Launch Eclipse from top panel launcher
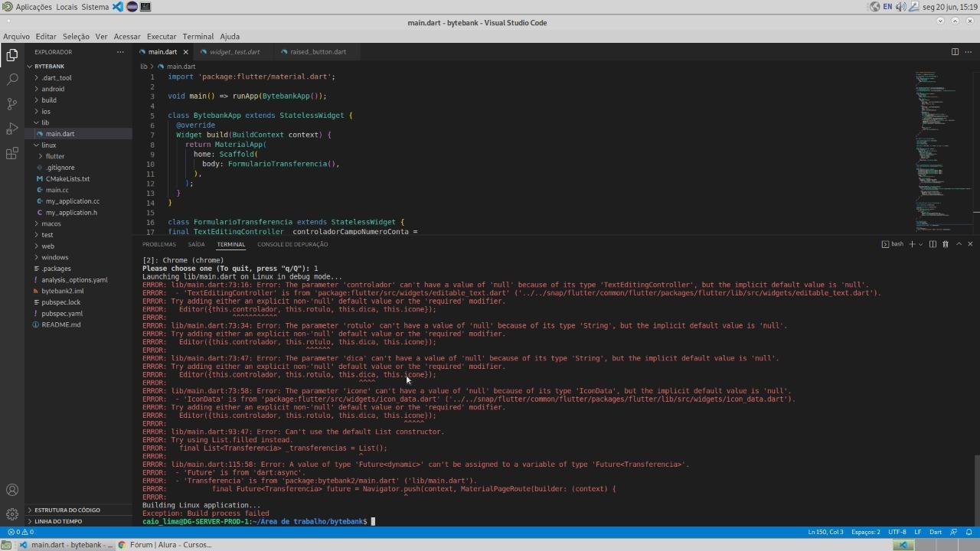The height and width of the screenshot is (551, 980). point(132,6)
